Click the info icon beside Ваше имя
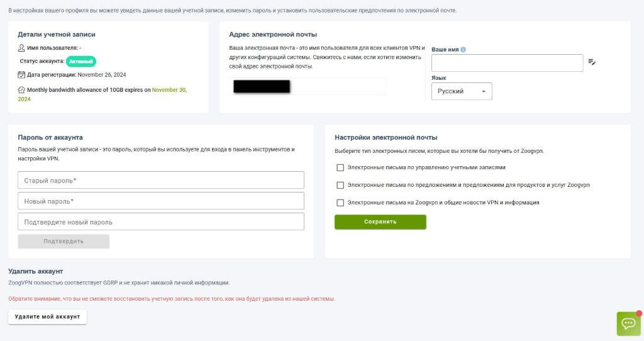644x341 pixels. (x=464, y=50)
